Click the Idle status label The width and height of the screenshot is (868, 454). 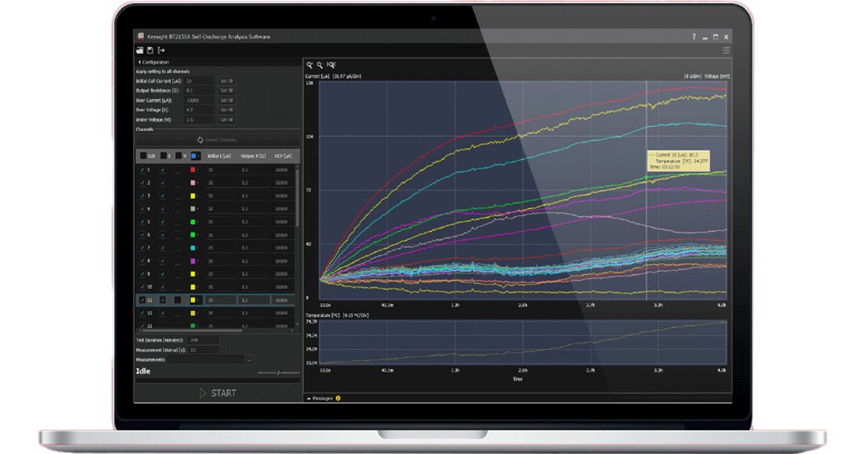pos(143,372)
